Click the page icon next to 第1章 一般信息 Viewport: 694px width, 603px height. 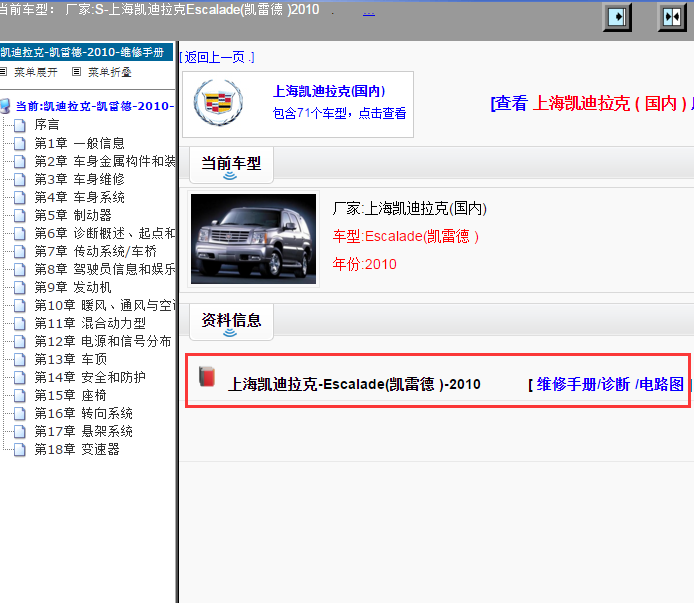19,143
